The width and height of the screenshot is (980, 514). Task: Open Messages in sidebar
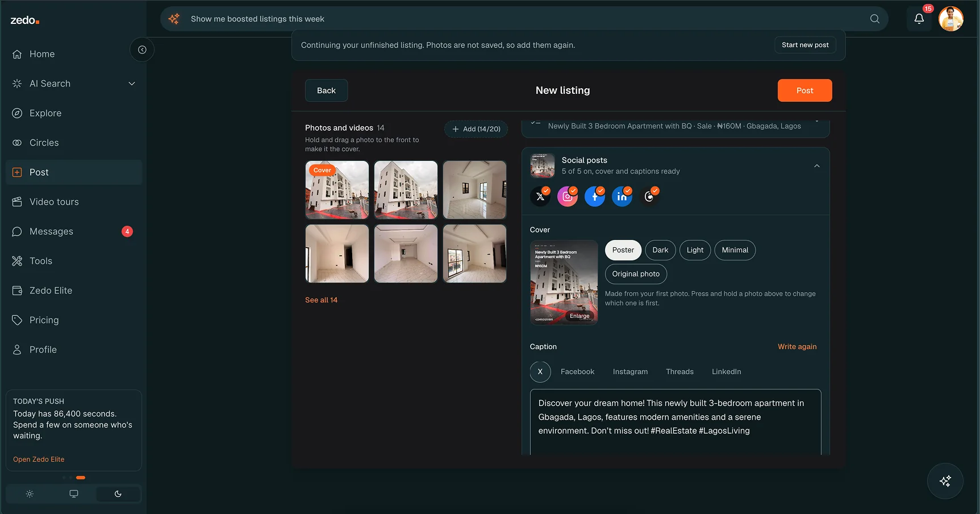tap(74, 231)
